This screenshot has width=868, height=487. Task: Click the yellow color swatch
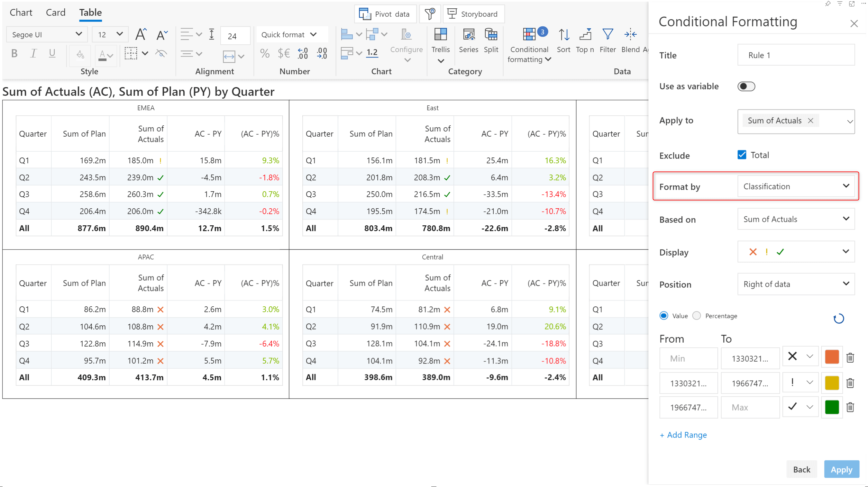(832, 383)
